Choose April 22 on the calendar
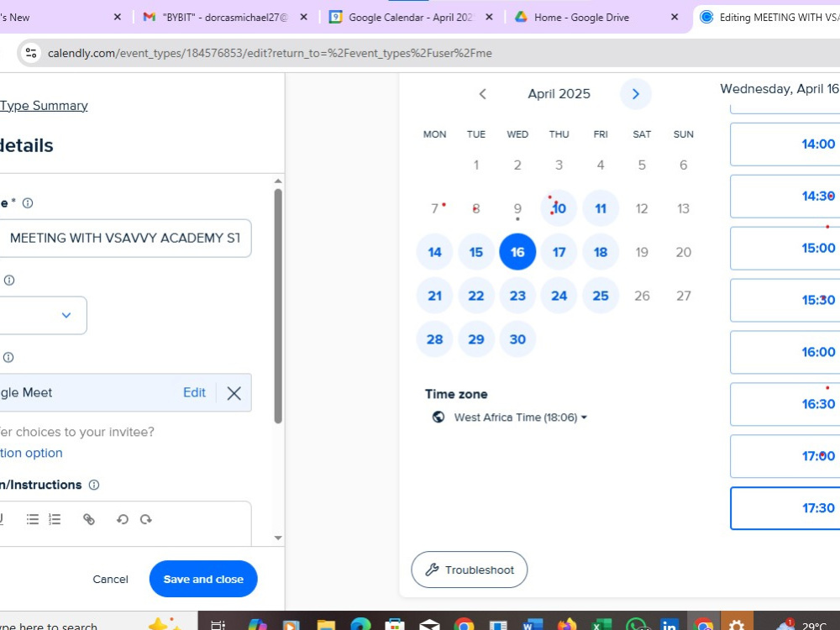 476,296
